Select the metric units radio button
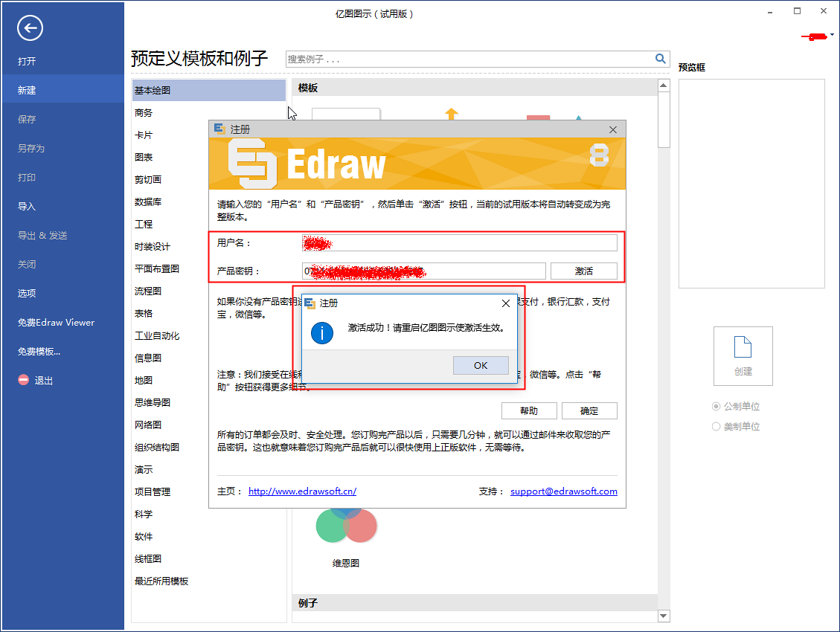The height and width of the screenshot is (632, 840). pos(716,407)
